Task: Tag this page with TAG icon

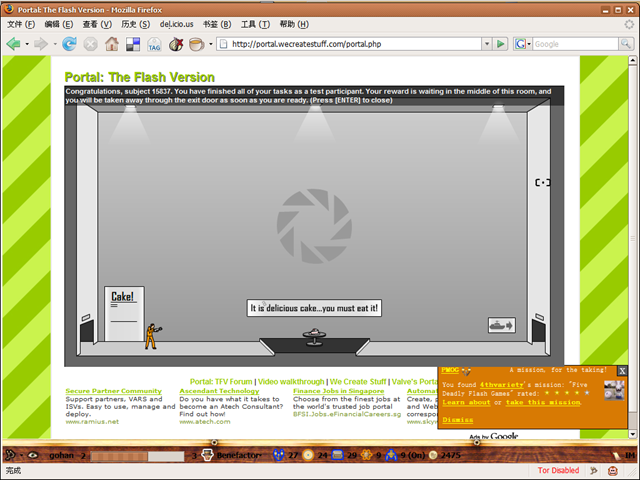Action: [154, 44]
